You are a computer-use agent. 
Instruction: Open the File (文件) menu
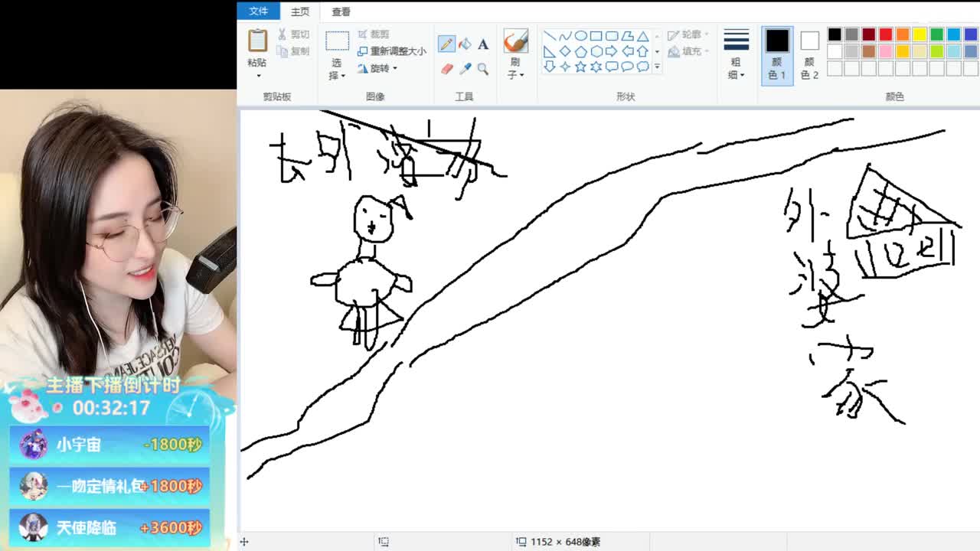coord(259,11)
